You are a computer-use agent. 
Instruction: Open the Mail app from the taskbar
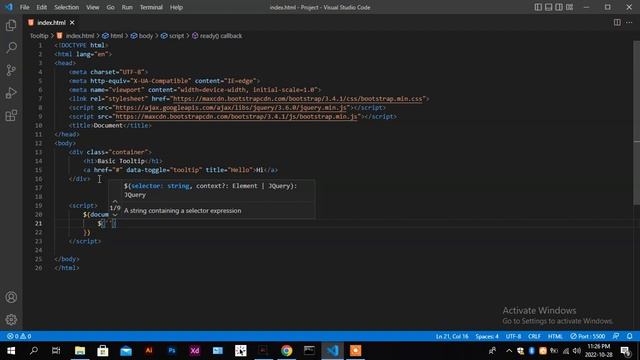pos(126,351)
